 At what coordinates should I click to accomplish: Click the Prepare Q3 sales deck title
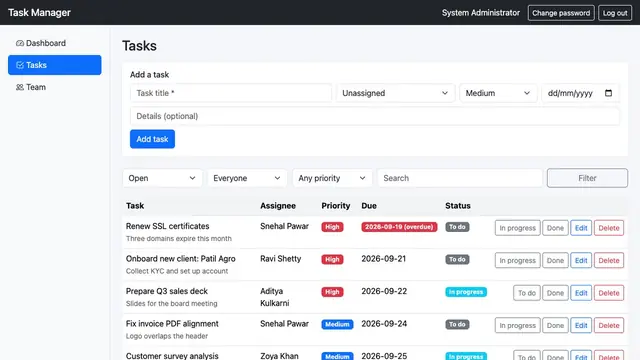(167, 291)
